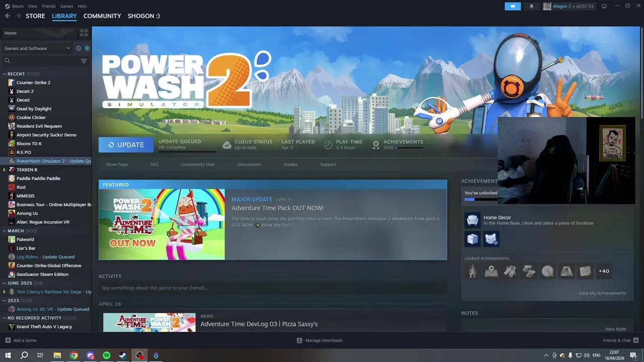Click the forward navigation arrow
644x362 pixels.
click(x=19, y=16)
